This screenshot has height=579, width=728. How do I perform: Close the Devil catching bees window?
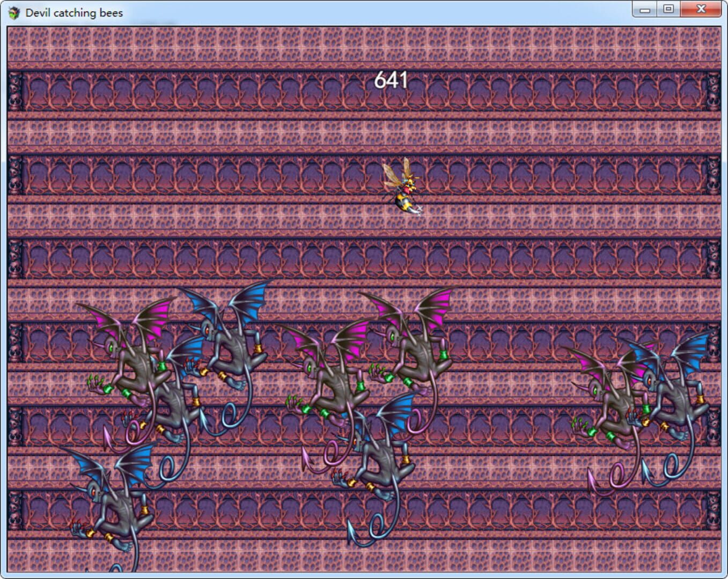701,9
